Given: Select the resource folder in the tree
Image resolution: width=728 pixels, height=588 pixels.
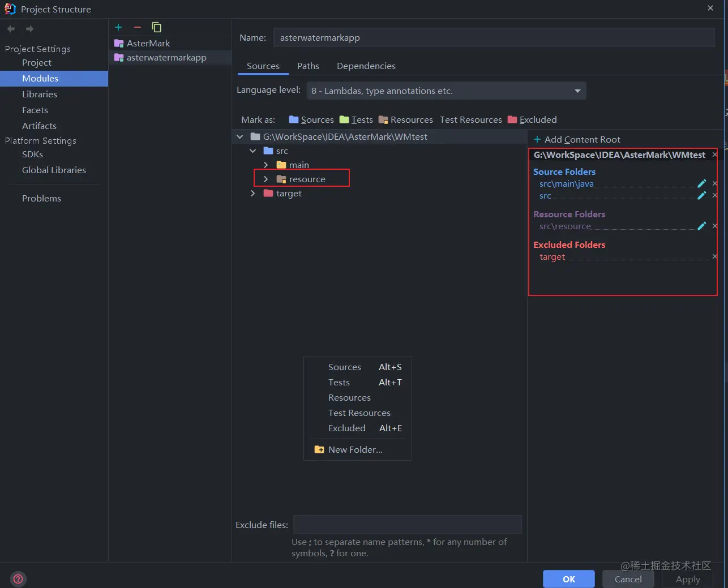Looking at the screenshot, I should click(x=307, y=179).
